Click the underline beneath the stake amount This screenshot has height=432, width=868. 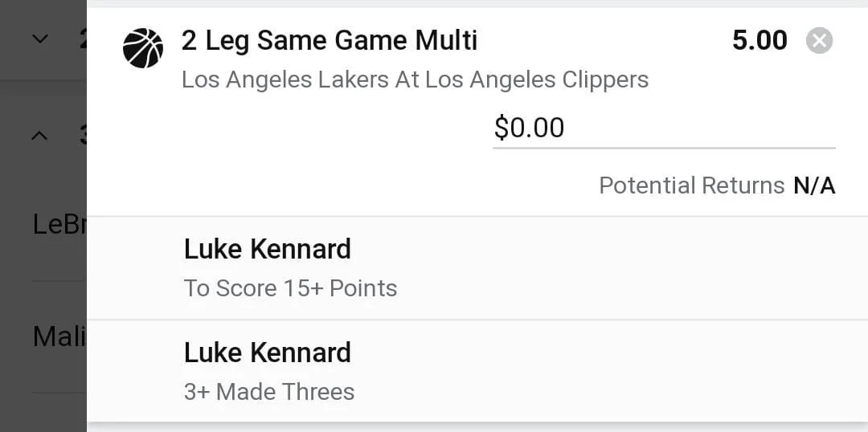pyautogui.click(x=664, y=149)
